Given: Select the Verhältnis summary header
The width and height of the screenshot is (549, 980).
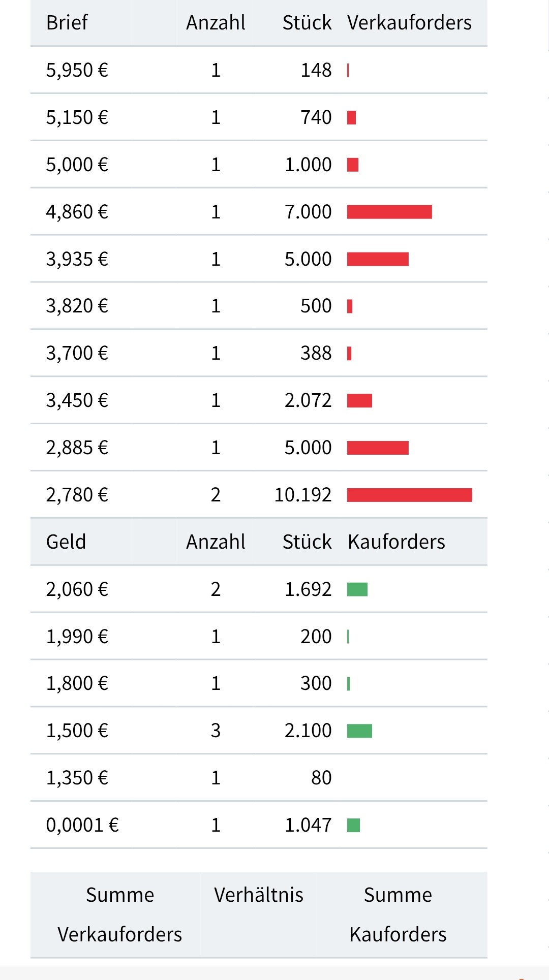Looking at the screenshot, I should tap(258, 895).
